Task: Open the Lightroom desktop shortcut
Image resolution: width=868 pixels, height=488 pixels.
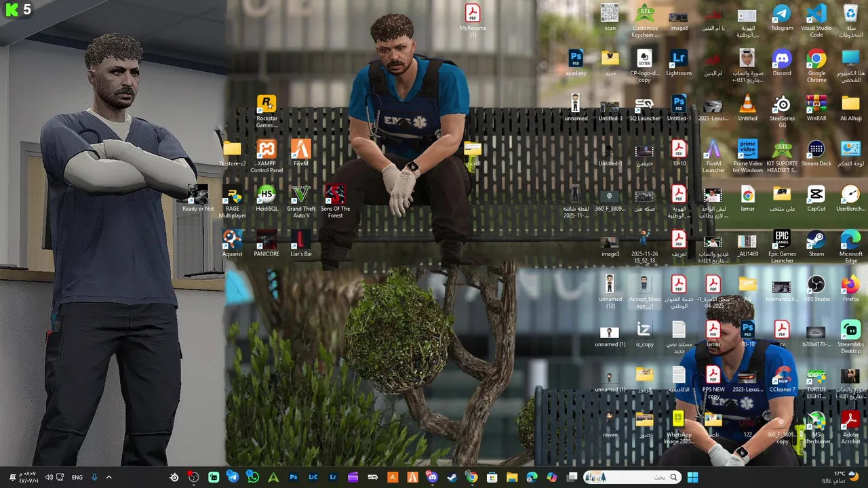Action: [x=679, y=63]
